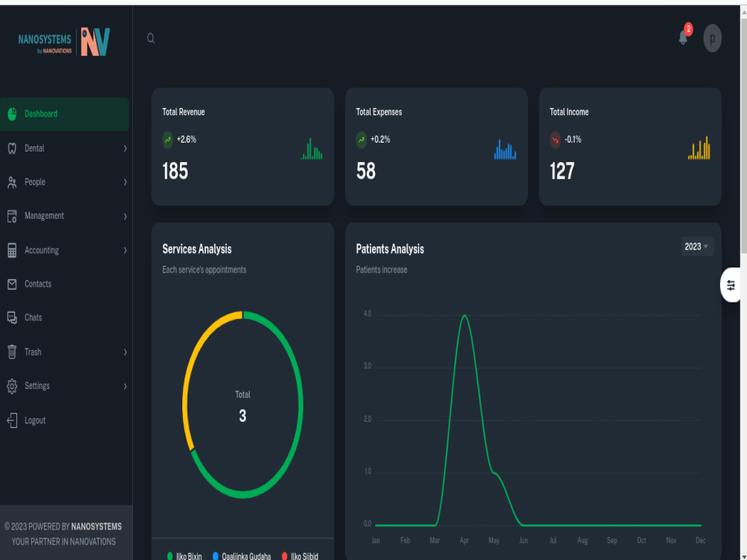The height and width of the screenshot is (560, 747).
Task: Expand the Settings menu chevron
Action: tap(125, 386)
